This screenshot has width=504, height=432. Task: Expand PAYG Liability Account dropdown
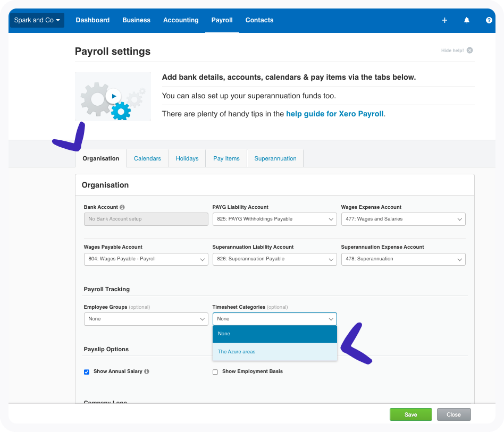click(274, 219)
